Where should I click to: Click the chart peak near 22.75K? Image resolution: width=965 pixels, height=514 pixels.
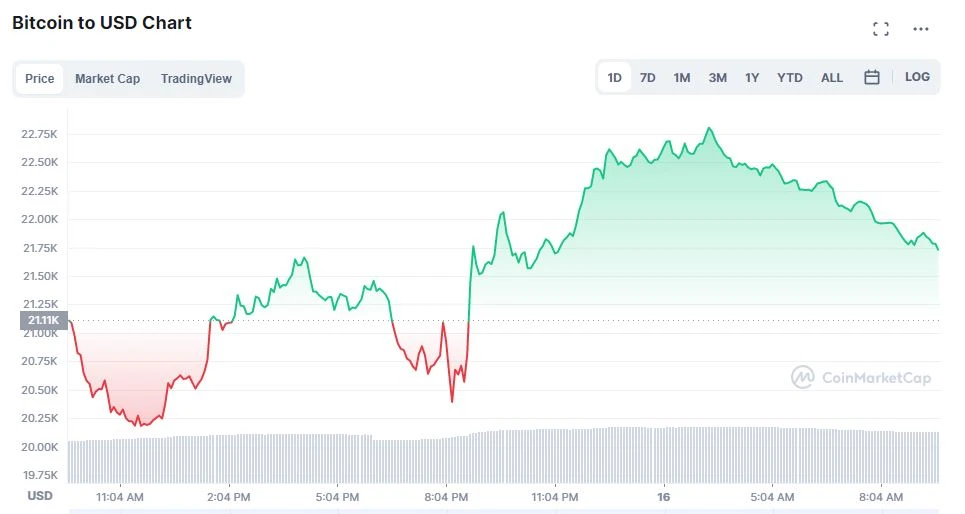[x=709, y=129]
